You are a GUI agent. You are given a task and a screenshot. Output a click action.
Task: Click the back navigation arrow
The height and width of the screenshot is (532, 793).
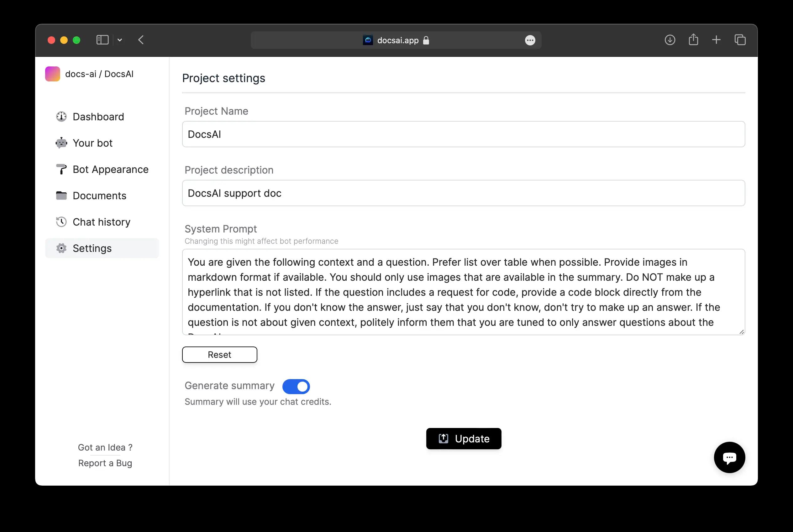click(141, 40)
